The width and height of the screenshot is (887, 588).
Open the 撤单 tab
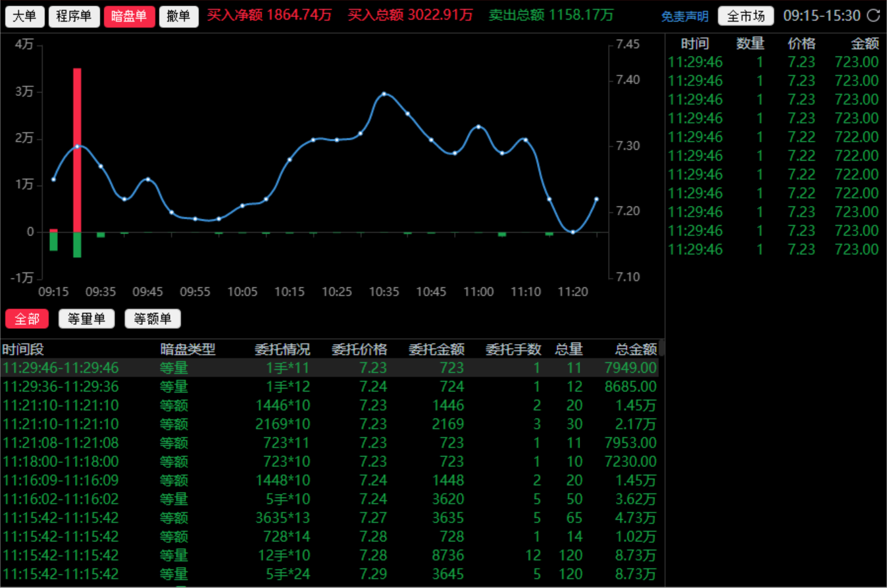pyautogui.click(x=178, y=16)
